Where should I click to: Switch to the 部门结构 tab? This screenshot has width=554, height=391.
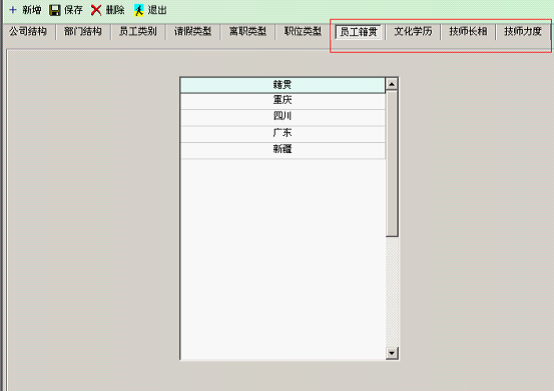83,31
